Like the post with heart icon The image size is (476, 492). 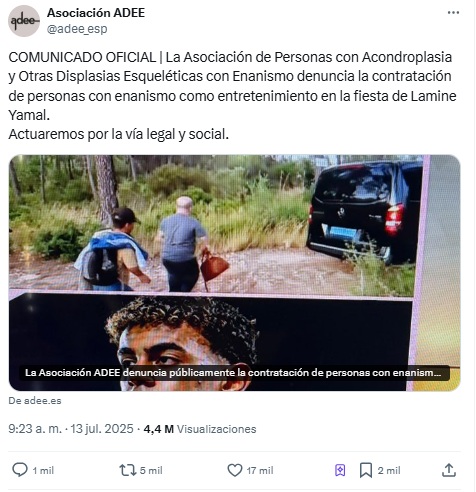point(235,470)
